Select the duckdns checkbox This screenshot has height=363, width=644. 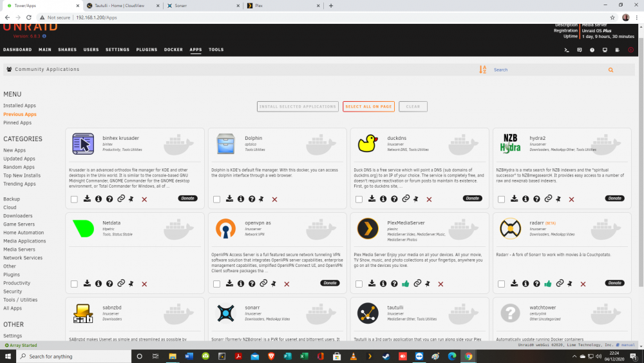(359, 199)
